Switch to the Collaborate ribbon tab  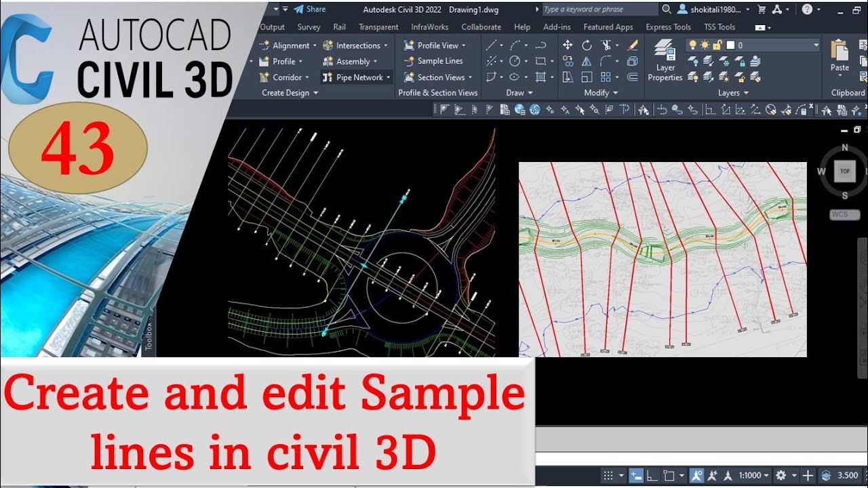point(481,27)
